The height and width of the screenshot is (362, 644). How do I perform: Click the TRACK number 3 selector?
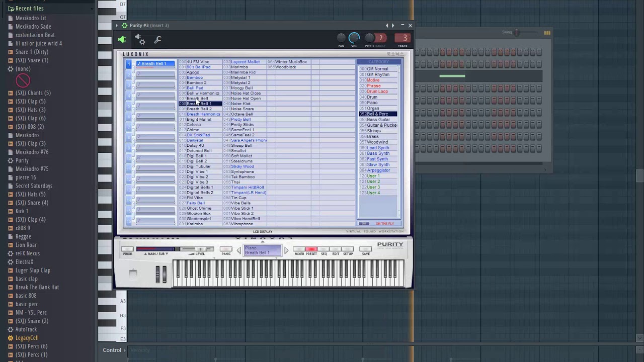click(403, 38)
